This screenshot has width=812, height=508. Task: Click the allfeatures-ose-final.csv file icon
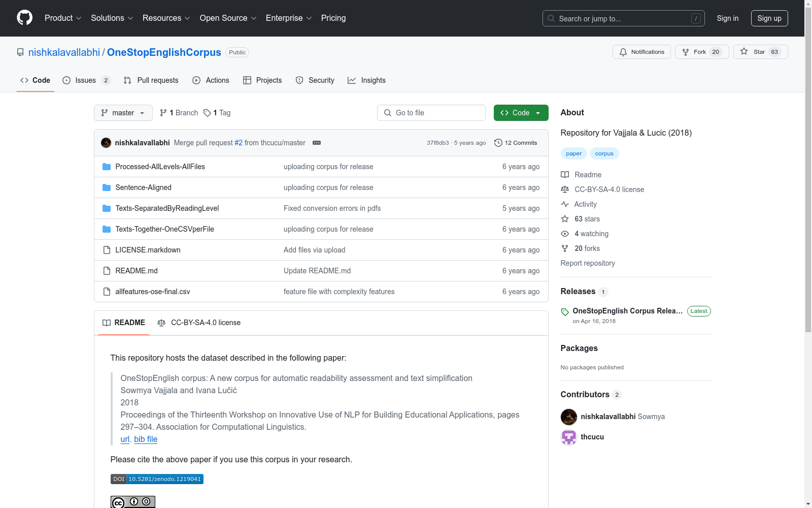coord(107,292)
